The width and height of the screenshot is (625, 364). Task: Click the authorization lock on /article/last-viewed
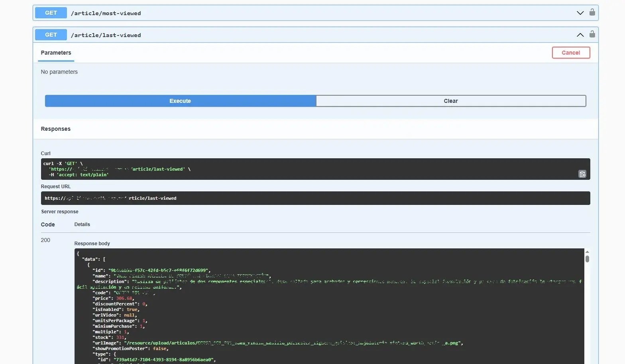pyautogui.click(x=592, y=34)
